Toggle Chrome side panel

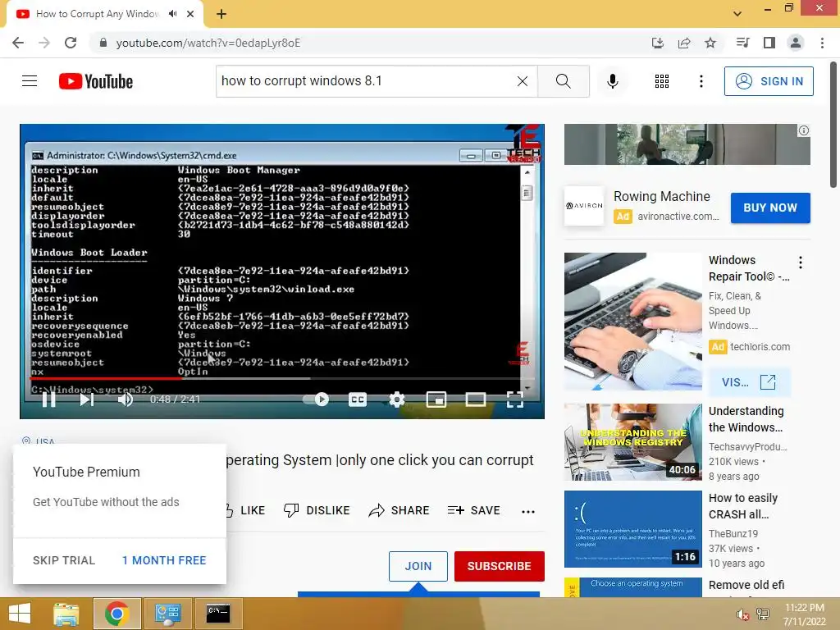(x=769, y=43)
